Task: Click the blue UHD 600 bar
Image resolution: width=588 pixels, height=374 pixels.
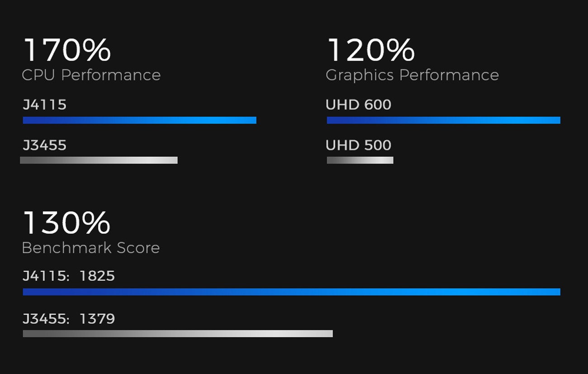Action: [444, 120]
